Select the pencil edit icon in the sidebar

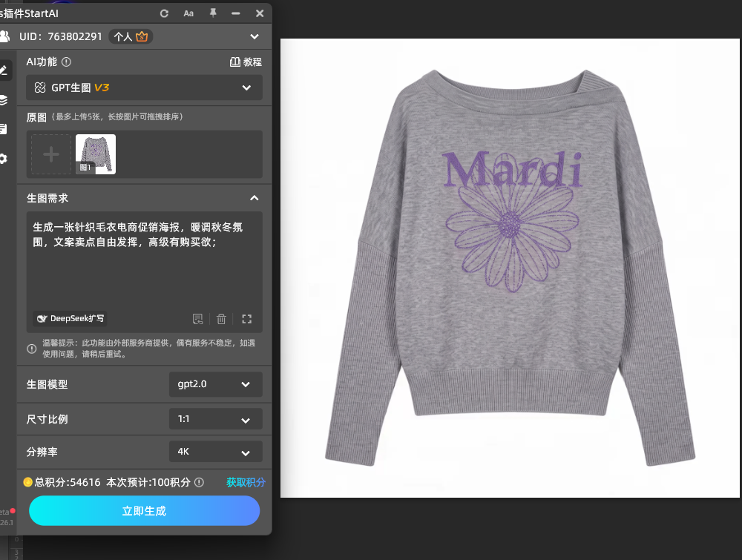pos(4,70)
